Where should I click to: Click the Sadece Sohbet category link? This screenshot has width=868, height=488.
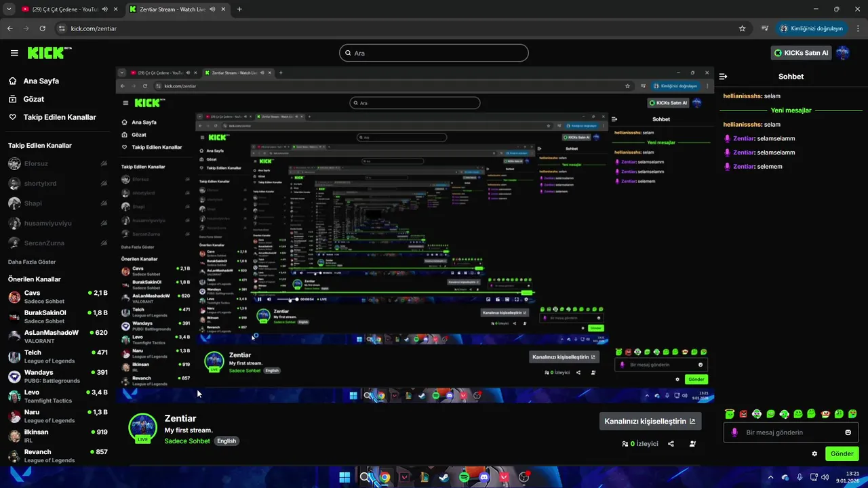187,441
